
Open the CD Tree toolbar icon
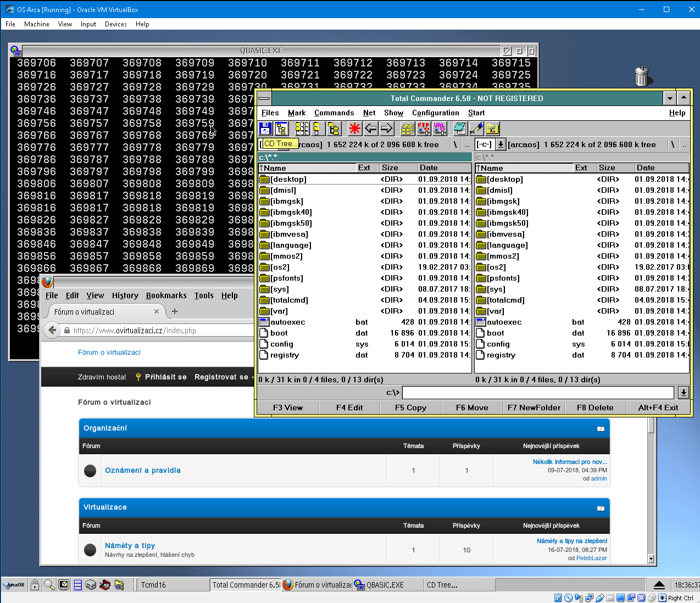(x=281, y=129)
